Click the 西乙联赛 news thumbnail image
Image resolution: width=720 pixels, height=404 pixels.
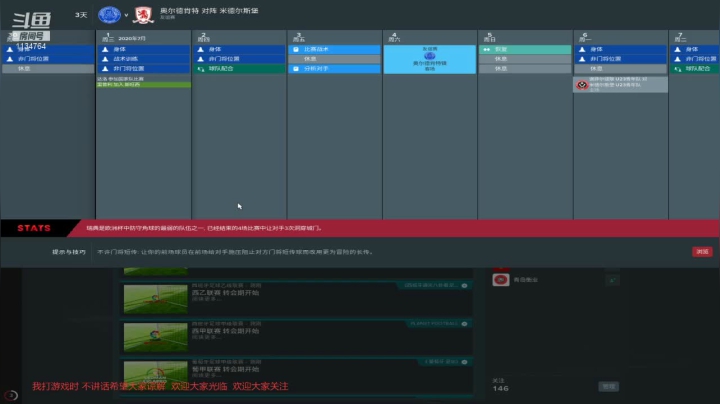156,299
